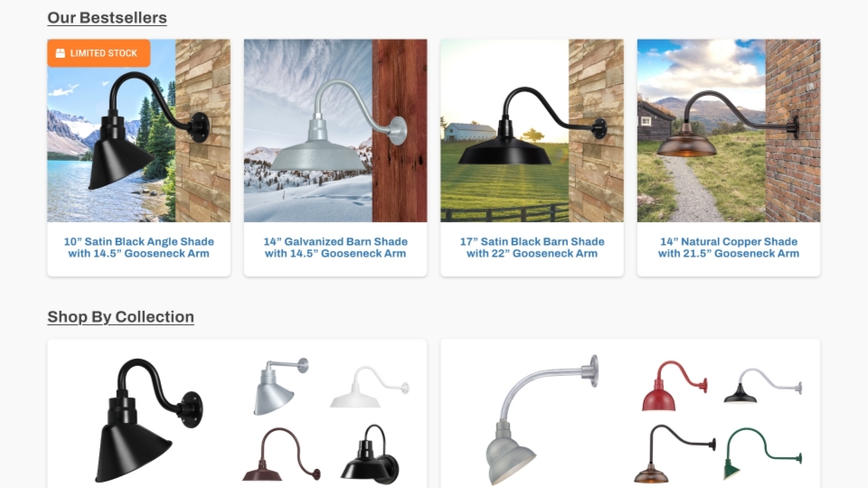Open the 17" Satin Black Barn Shade title link
Viewport: 868px width, 488px height.
[x=532, y=248]
